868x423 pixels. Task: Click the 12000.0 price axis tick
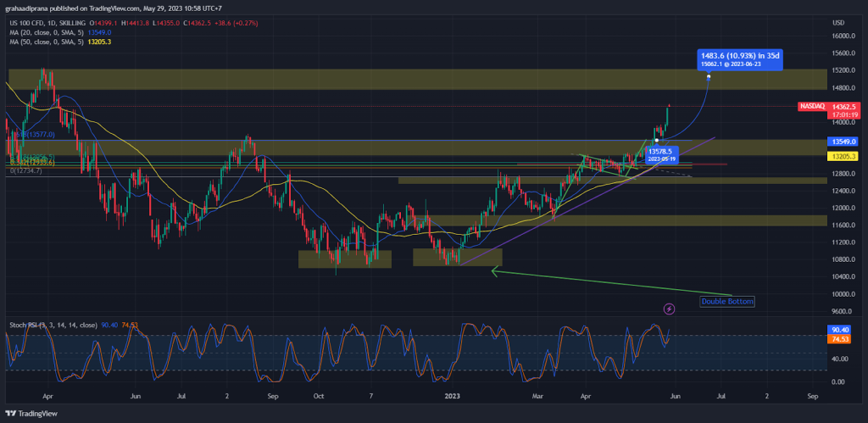pyautogui.click(x=843, y=209)
